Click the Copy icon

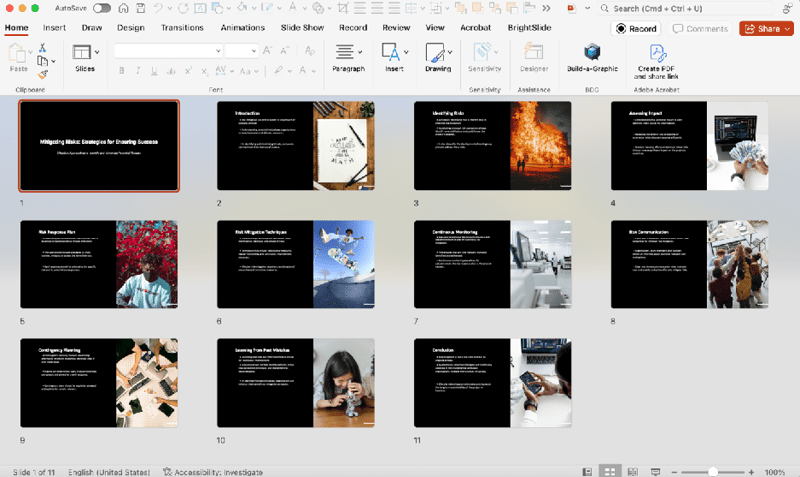pos(43,61)
